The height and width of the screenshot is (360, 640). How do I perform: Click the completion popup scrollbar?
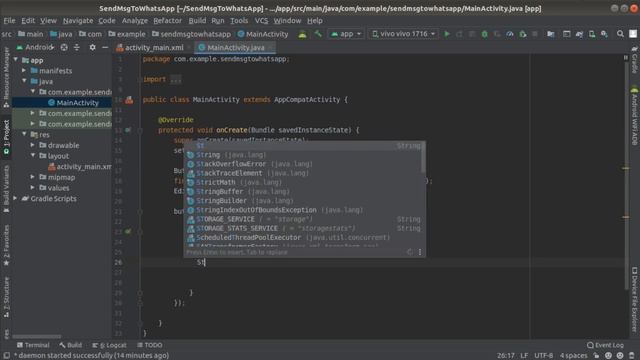423,157
